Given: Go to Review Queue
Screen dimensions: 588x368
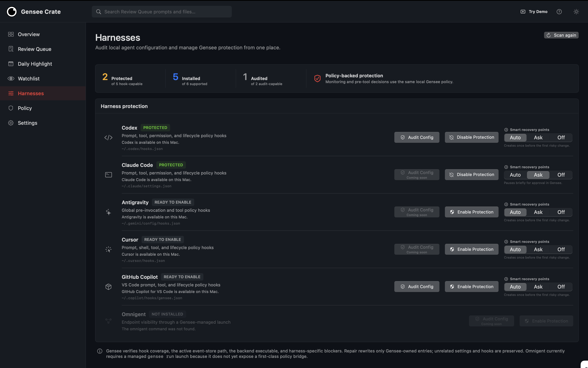Looking at the screenshot, I should [43, 49].
